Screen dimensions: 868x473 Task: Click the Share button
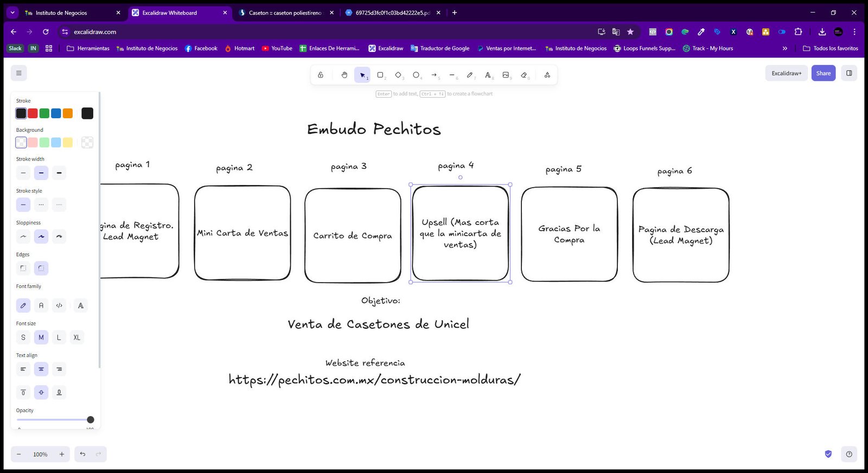[x=824, y=73]
